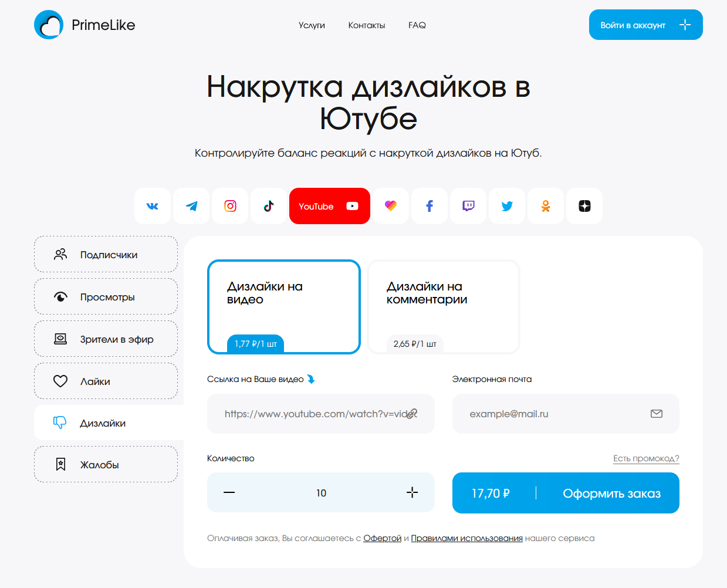This screenshot has height=588, width=727.
Task: Click Войти в аккаунт button
Action: (645, 25)
